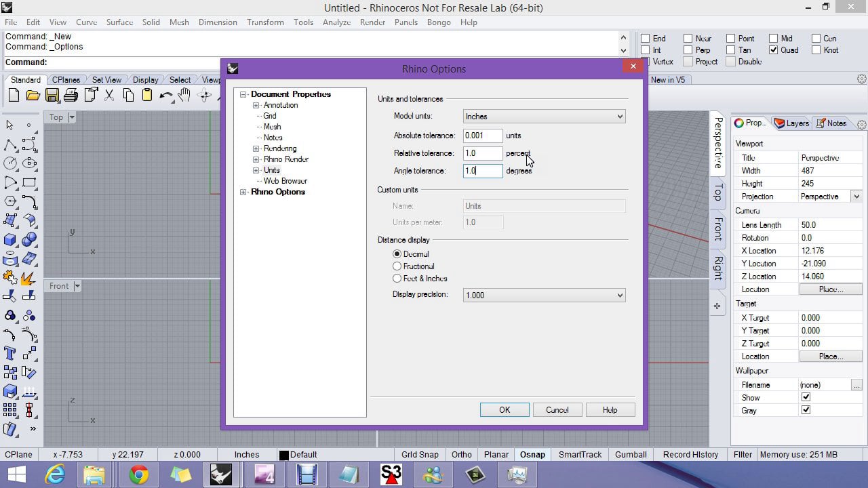Click the Rectangle tool icon
The image size is (868, 488).
point(29,182)
